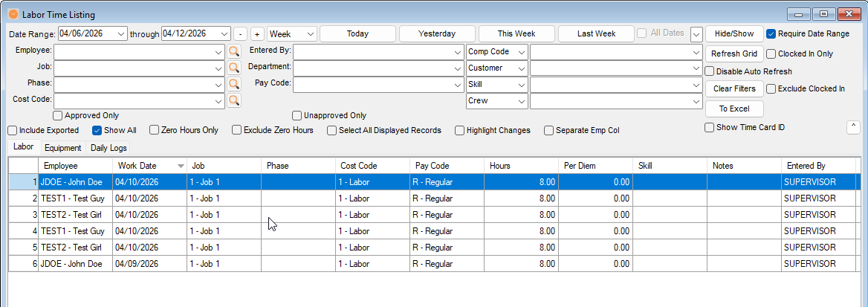Viewport: 868px width, 307px height.
Task: Select the row 2 header for TEST1
Action: (x=23, y=198)
